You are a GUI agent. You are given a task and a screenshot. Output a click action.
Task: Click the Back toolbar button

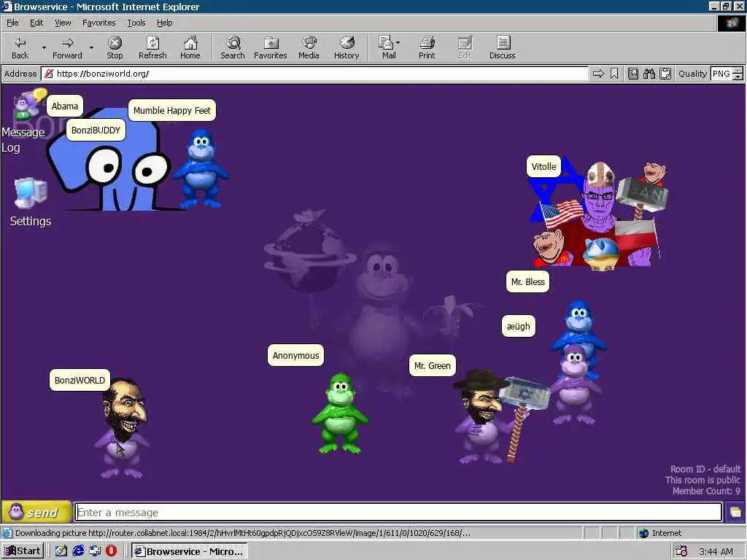(20, 47)
